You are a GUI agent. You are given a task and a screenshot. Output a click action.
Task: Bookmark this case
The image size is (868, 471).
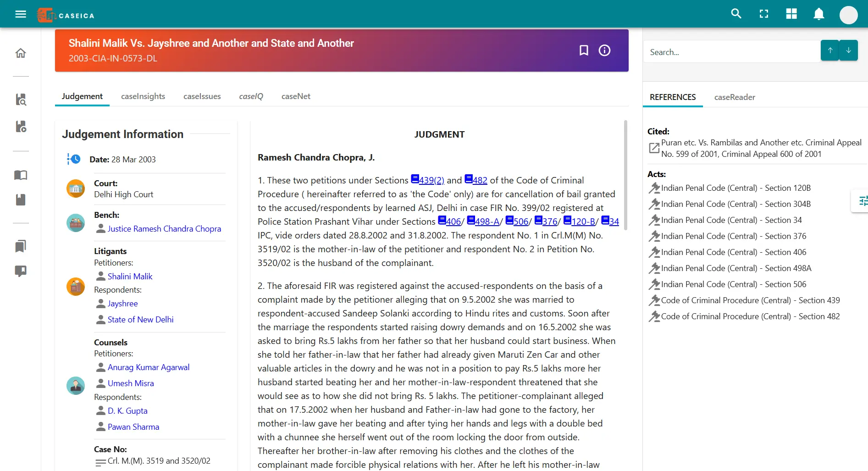(x=584, y=50)
